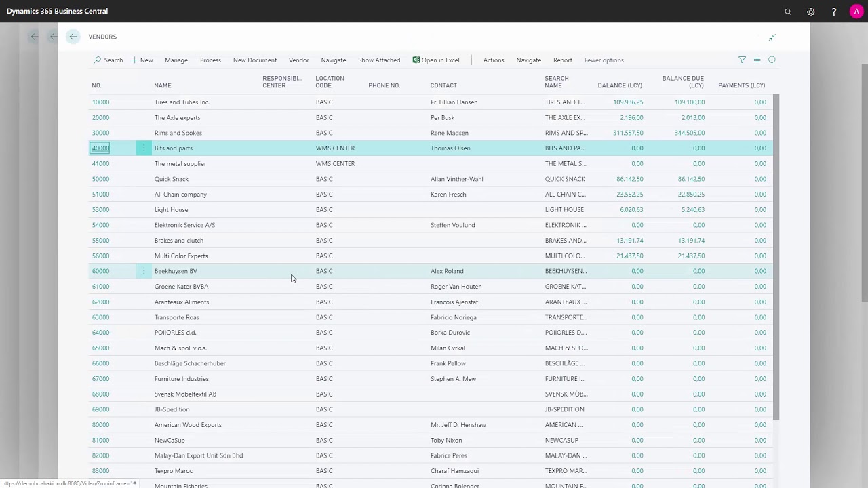Click the Open in Excel action
Screen dimensions: 868x488
[x=436, y=60]
